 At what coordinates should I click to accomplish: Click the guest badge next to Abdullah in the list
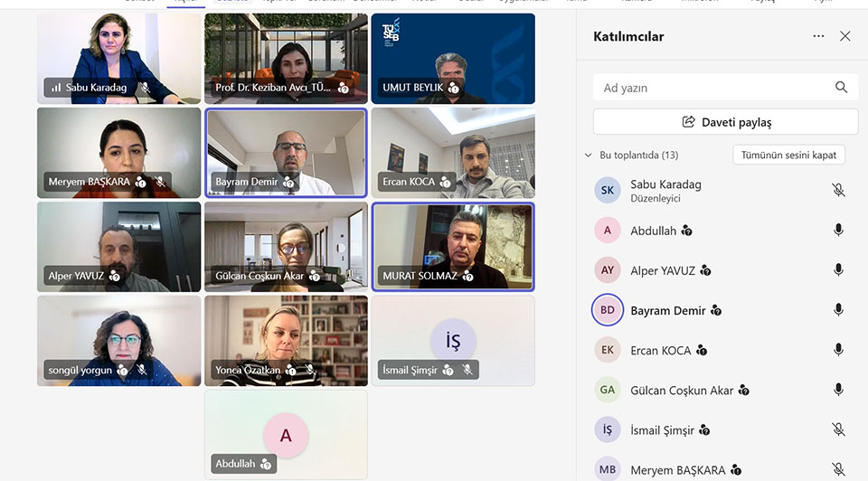tap(687, 231)
